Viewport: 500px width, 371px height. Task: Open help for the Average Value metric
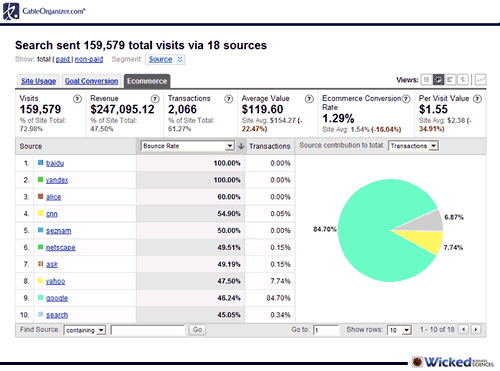(x=309, y=99)
